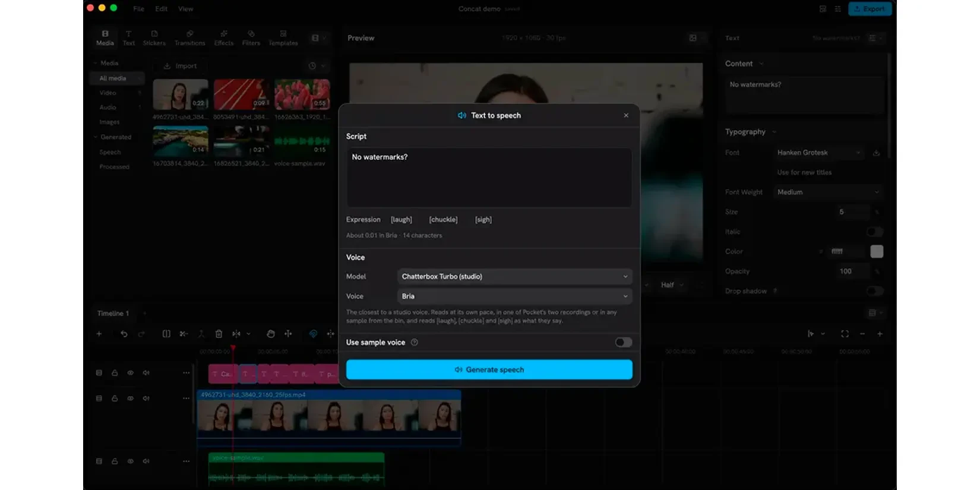Image resolution: width=980 pixels, height=490 pixels.
Task: Open the File menu
Action: (138, 9)
